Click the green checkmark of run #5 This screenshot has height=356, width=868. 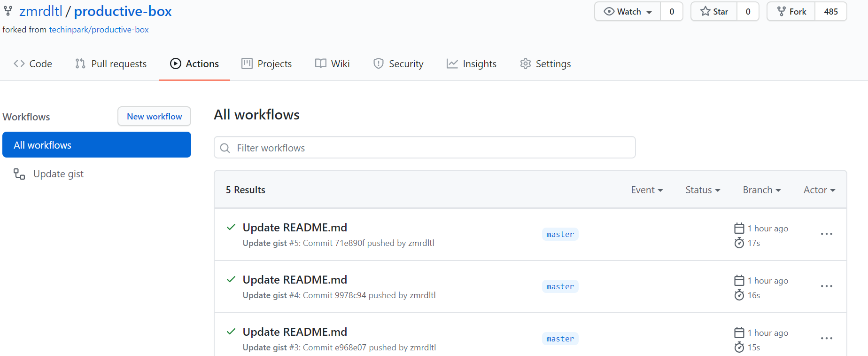click(x=231, y=227)
